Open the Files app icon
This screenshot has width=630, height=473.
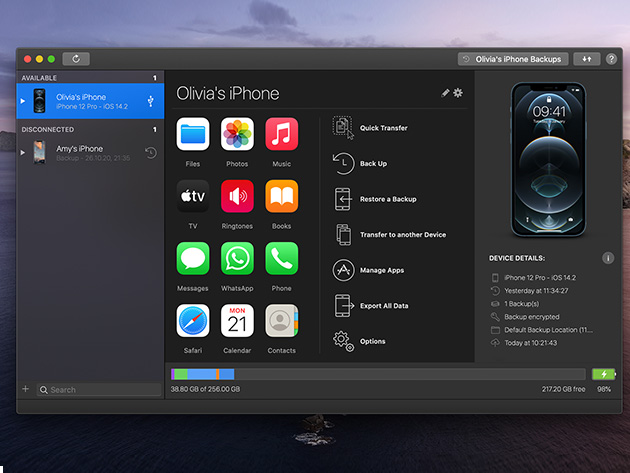point(193,134)
